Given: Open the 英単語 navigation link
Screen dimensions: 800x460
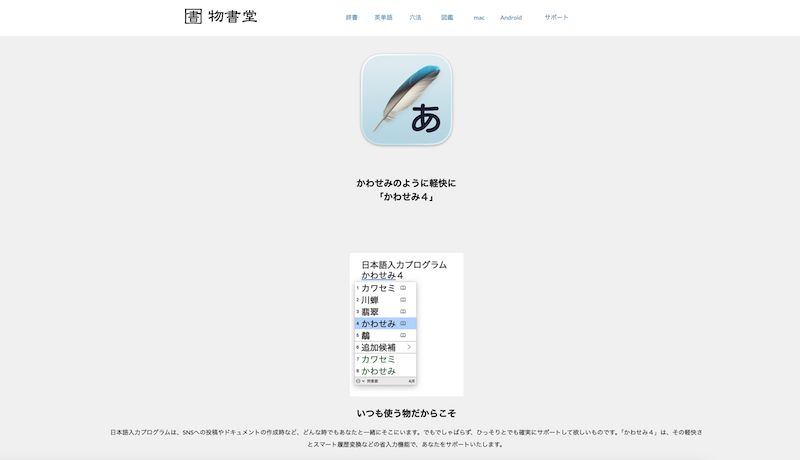Looking at the screenshot, I should (x=383, y=17).
